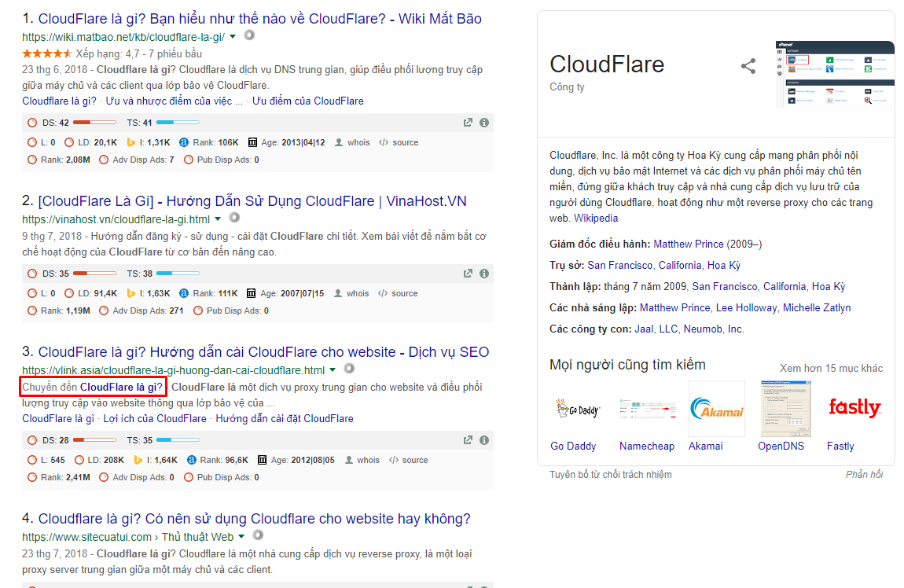This screenshot has width=904, height=588.
Task: Open Namecheap related search thumbnail
Action: [x=647, y=410]
